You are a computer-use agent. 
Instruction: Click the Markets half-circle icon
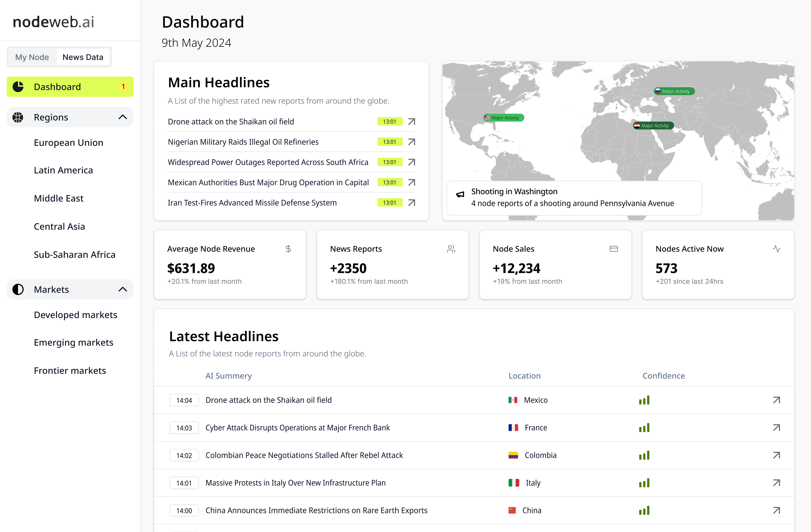click(18, 290)
